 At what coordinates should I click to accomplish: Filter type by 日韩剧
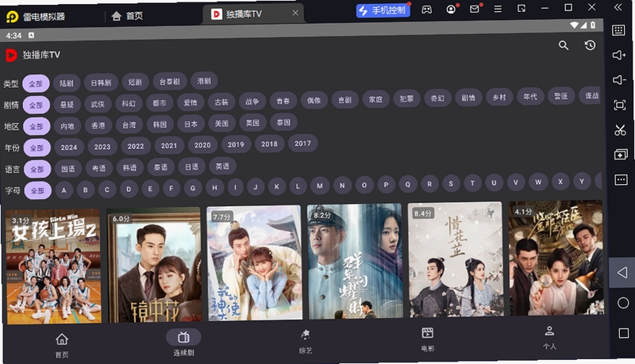101,82
